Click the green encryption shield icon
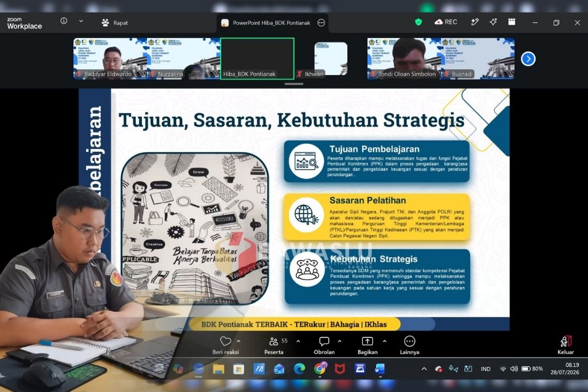 [419, 22]
